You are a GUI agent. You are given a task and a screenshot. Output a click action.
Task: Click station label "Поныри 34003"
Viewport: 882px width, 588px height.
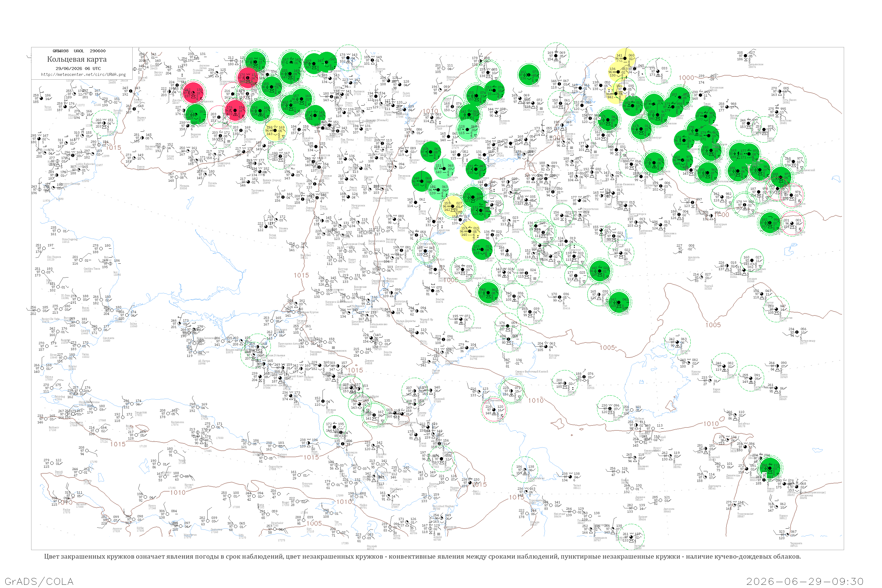(291, 207)
